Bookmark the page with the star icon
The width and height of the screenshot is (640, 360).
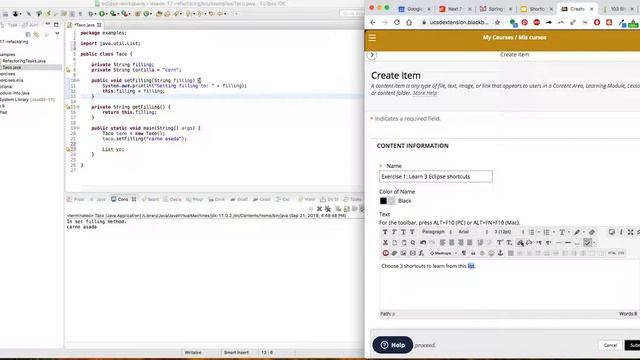coord(497,22)
